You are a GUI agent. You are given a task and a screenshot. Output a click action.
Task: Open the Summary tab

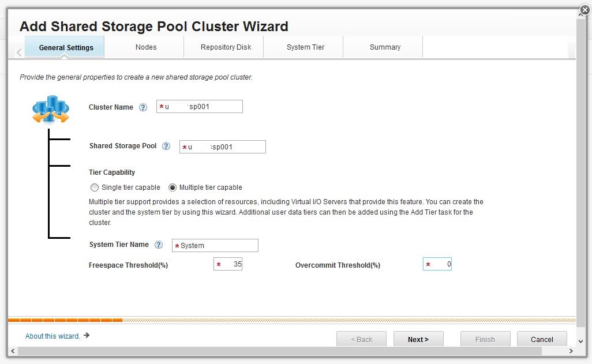tap(385, 47)
